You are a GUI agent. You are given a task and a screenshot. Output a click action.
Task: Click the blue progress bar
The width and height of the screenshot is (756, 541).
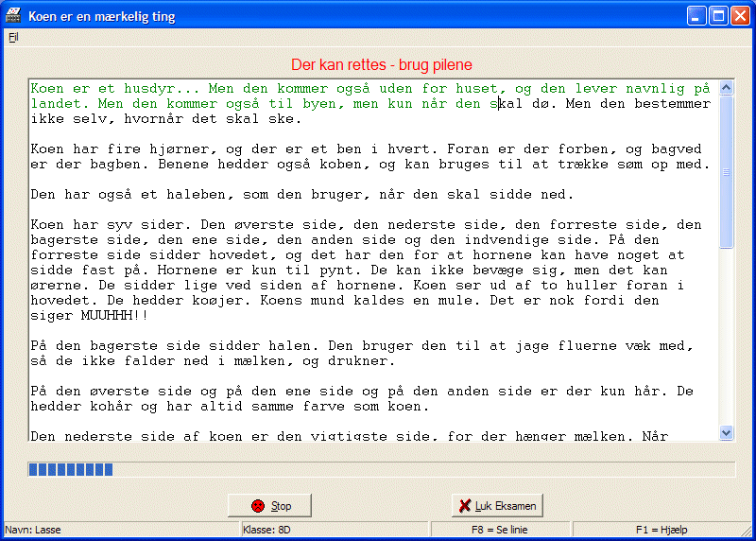[x=71, y=469]
